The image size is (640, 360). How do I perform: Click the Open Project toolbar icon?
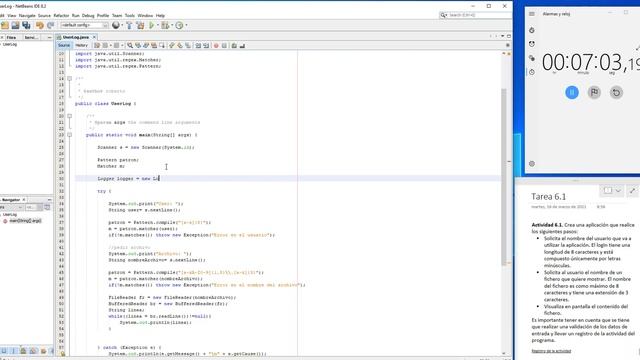[16, 25]
